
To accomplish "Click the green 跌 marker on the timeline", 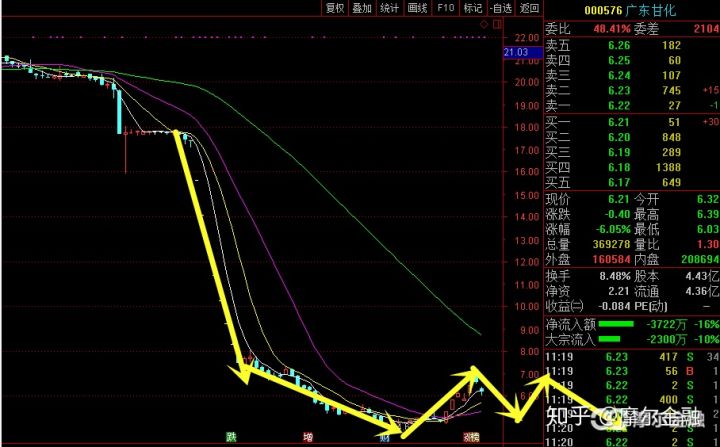I will tap(231, 436).
